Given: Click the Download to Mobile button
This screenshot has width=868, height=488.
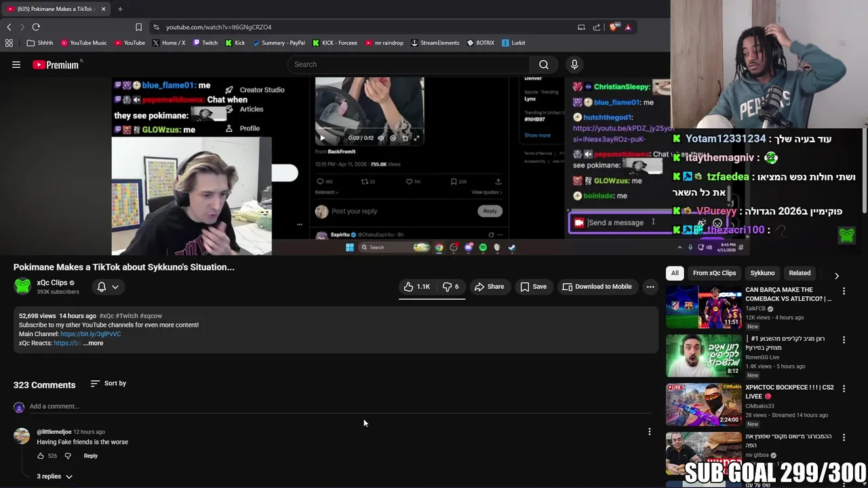Looking at the screenshot, I should coord(597,287).
